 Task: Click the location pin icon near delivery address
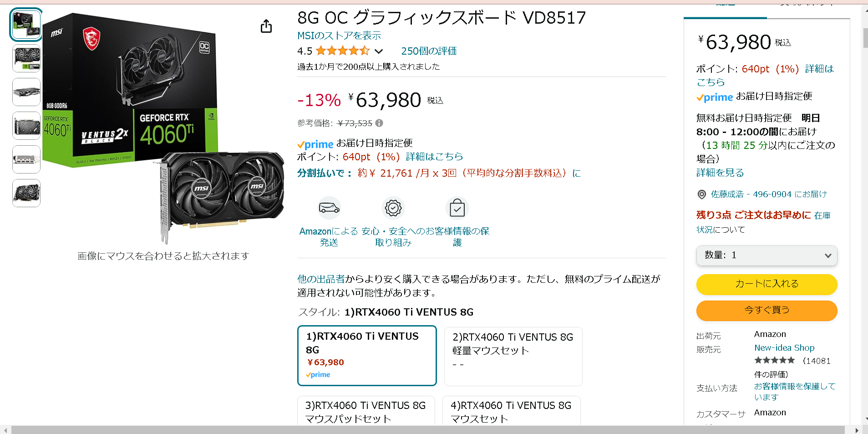click(701, 194)
